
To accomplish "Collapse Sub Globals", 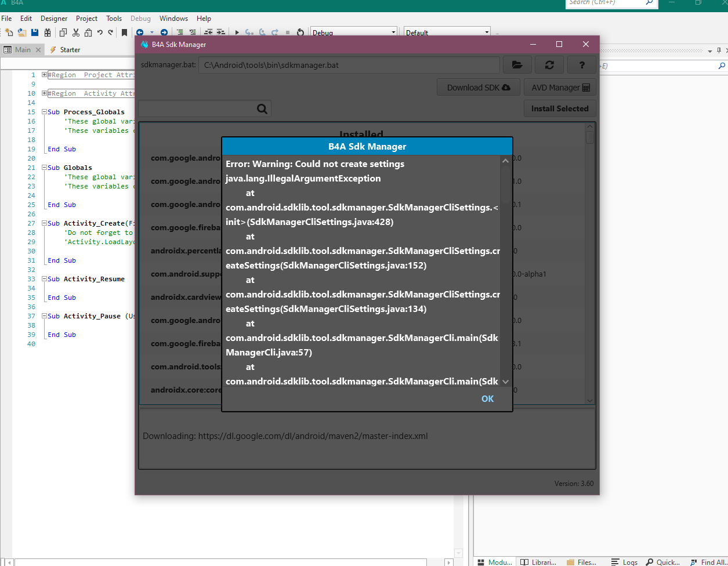I will click(x=44, y=168).
